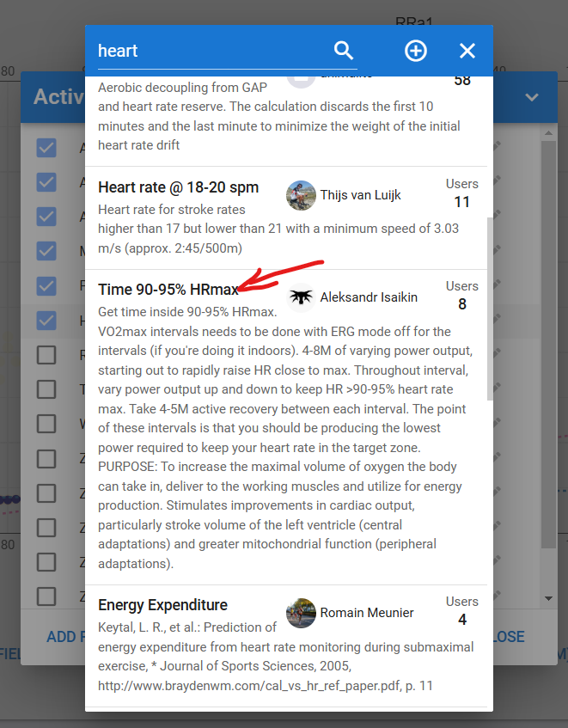Click the ADD button in background dialog

point(65,637)
